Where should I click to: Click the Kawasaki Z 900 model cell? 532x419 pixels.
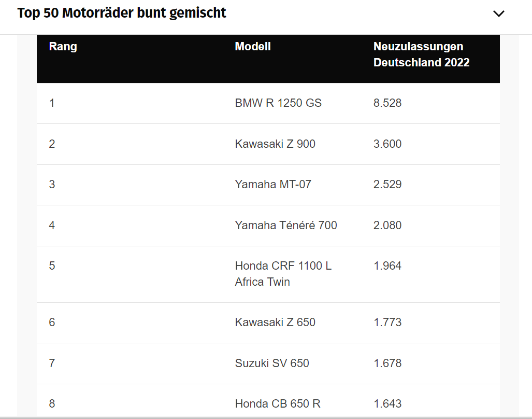coord(275,144)
